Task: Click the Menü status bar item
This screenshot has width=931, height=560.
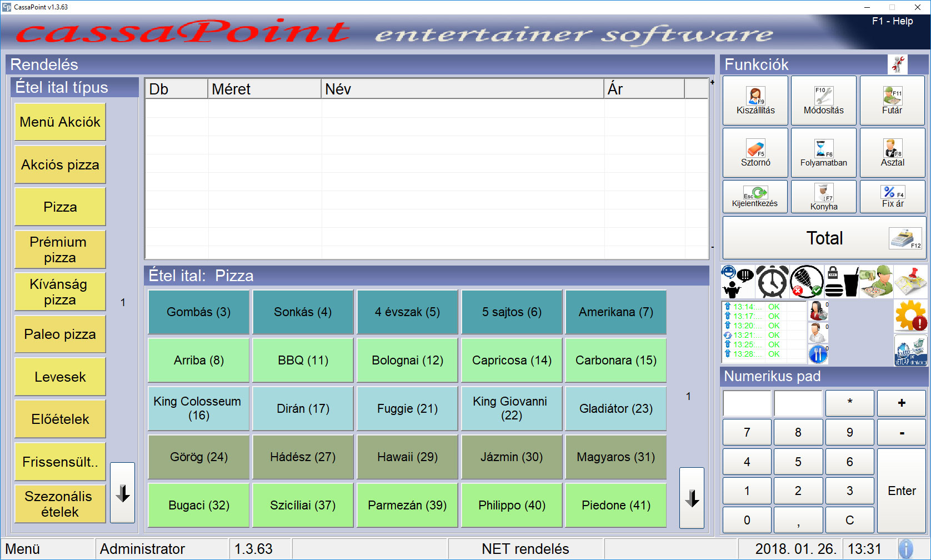Action: (48, 549)
